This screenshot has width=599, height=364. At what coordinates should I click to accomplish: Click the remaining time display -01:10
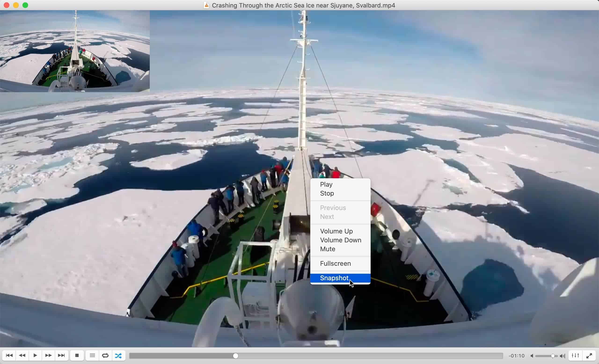[x=516, y=356]
